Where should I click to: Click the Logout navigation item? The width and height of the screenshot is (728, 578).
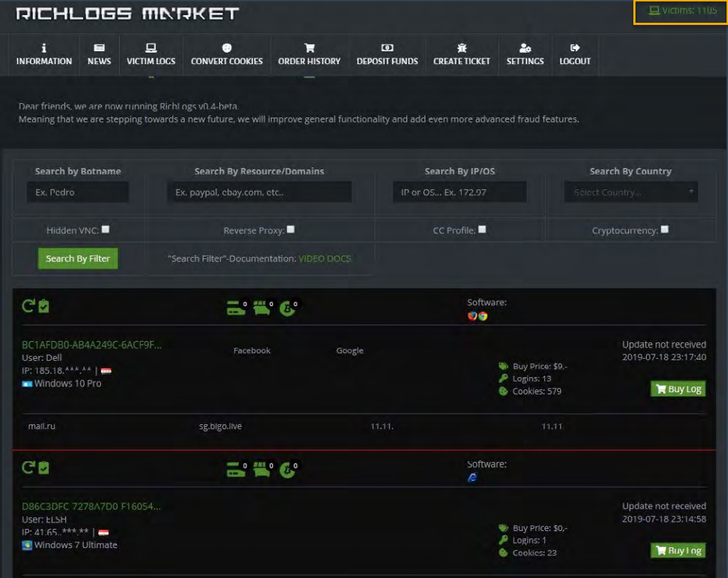[575, 54]
